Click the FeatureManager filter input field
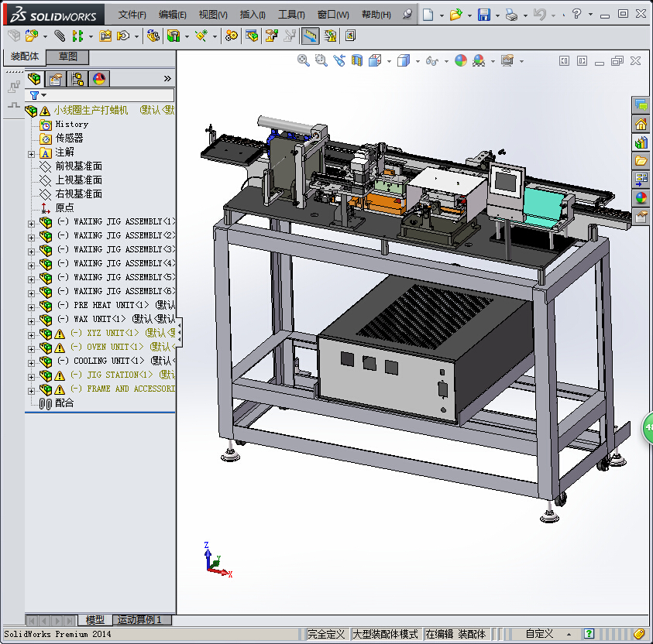The image size is (653, 644). point(99,95)
